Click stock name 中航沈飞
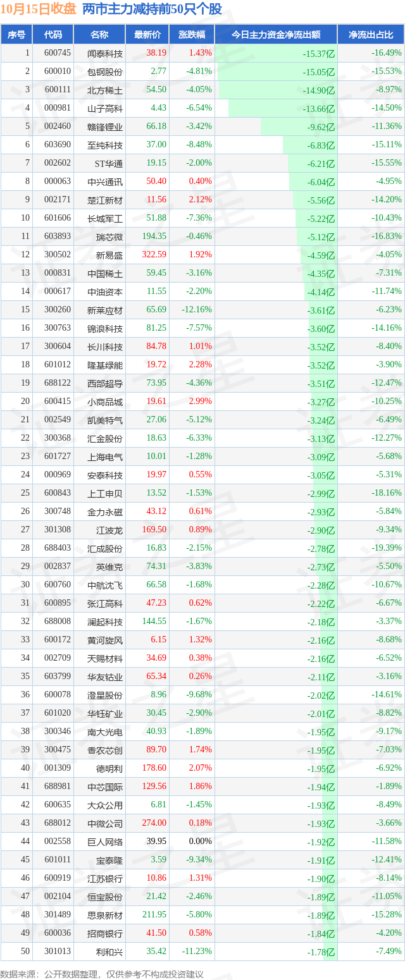Viewport: 405px width, 980px height. click(x=105, y=585)
